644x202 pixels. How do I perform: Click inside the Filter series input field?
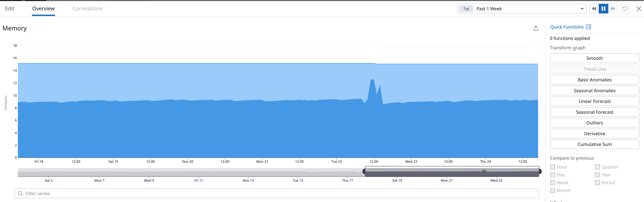tap(100, 193)
